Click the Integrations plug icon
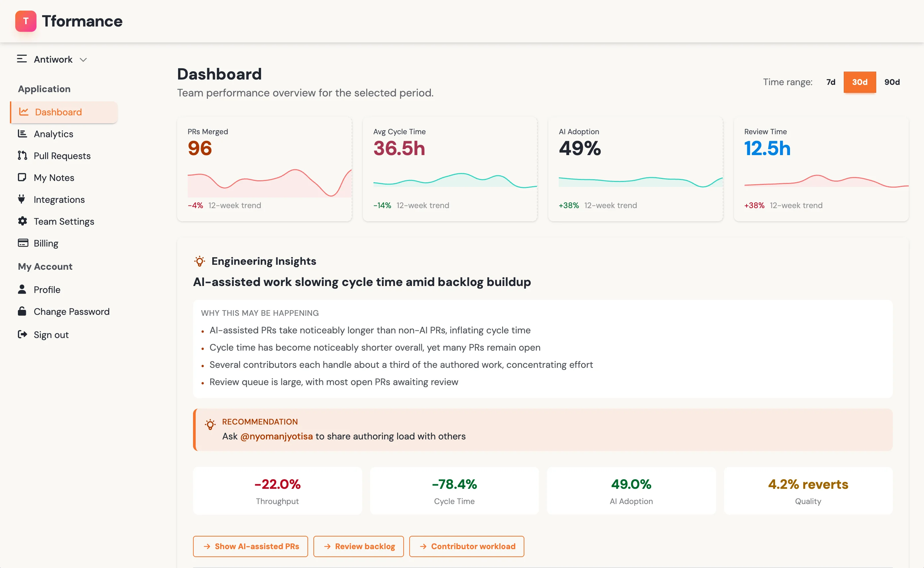 point(22,199)
